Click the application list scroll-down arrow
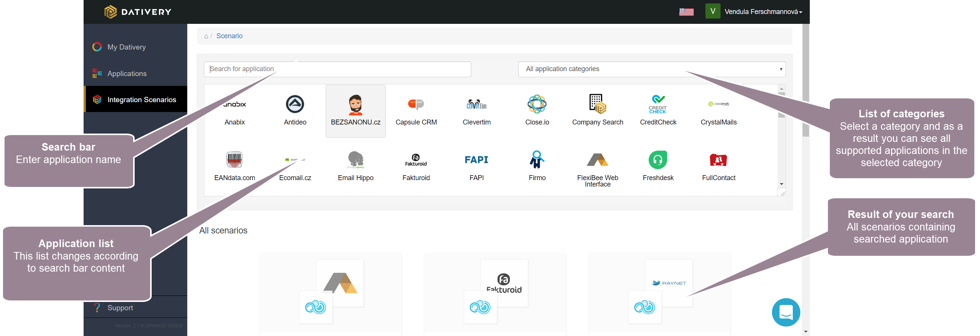 781,184
